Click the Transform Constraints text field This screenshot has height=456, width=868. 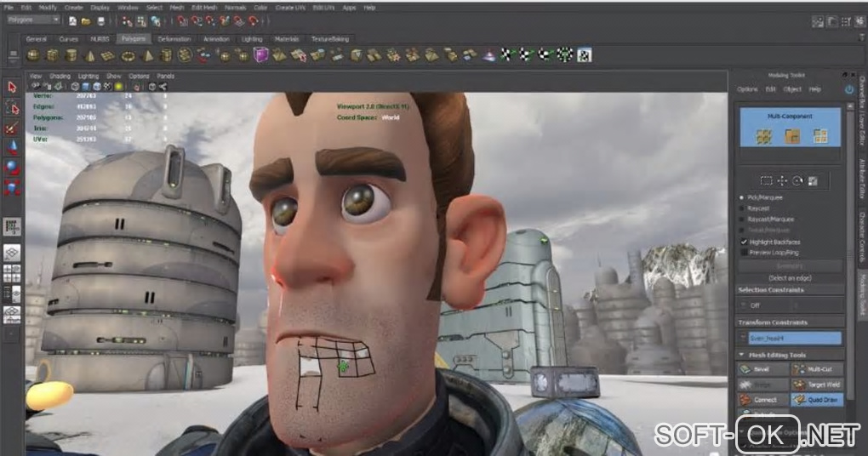click(795, 338)
